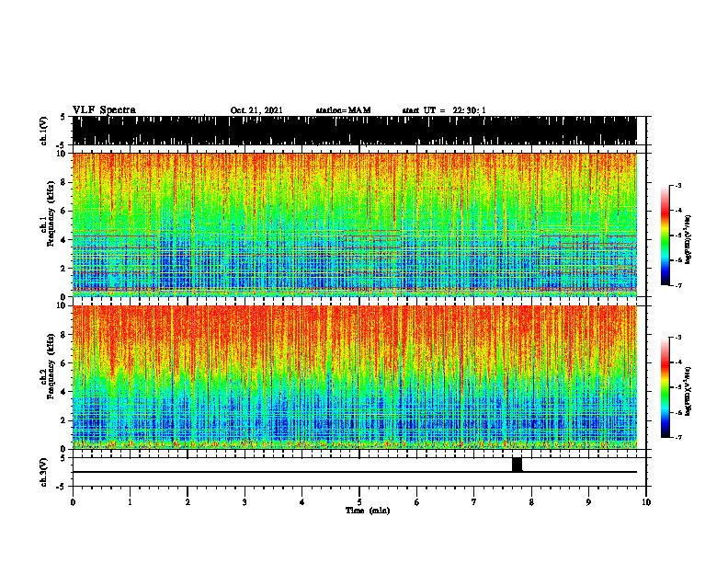
Task: Click the "VLF Spectra" plot title
Action: click(104, 110)
